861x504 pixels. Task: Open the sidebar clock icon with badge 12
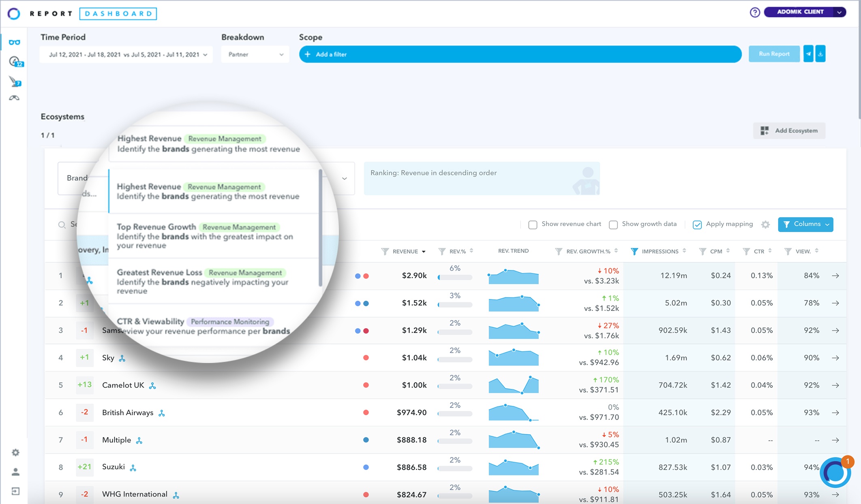click(x=16, y=62)
